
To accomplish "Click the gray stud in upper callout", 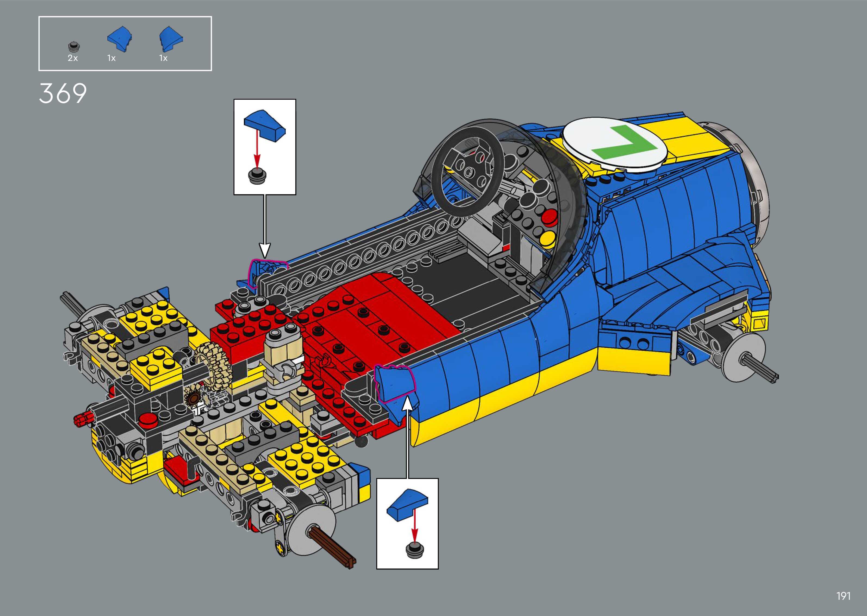I will tap(257, 176).
